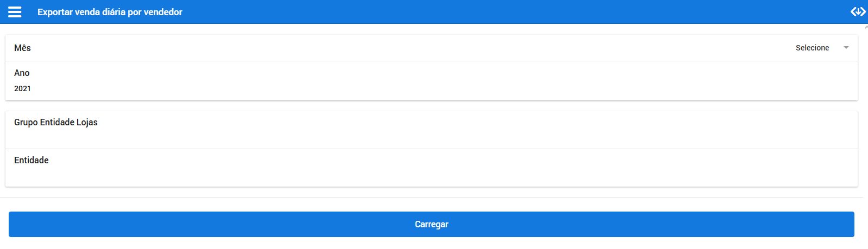Open the hamburger navigation menu

[x=15, y=12]
